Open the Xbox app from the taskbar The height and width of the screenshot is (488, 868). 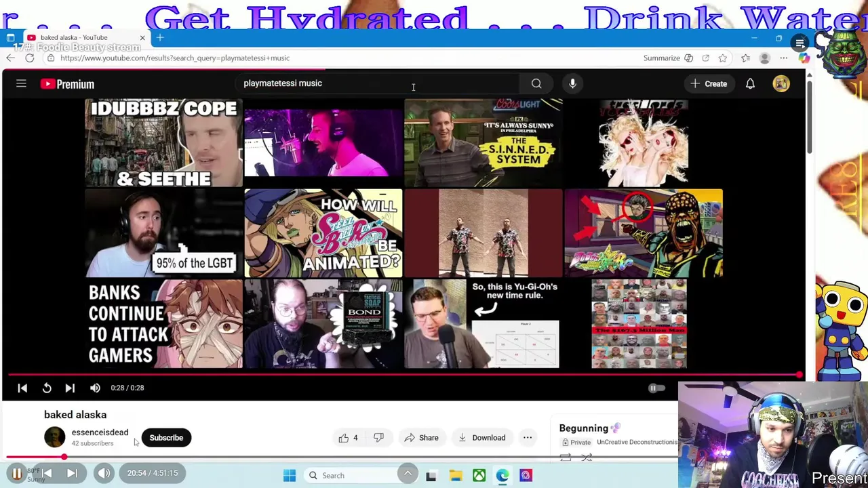(x=479, y=476)
